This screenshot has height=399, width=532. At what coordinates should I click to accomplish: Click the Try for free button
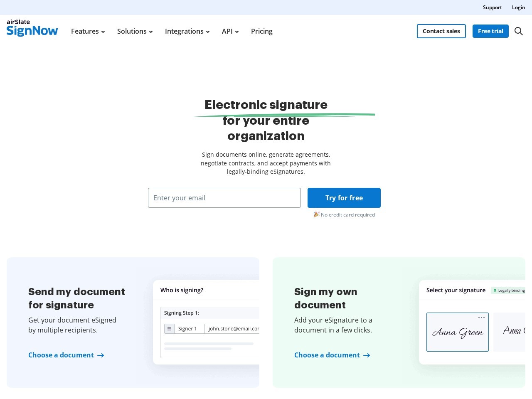point(344,198)
